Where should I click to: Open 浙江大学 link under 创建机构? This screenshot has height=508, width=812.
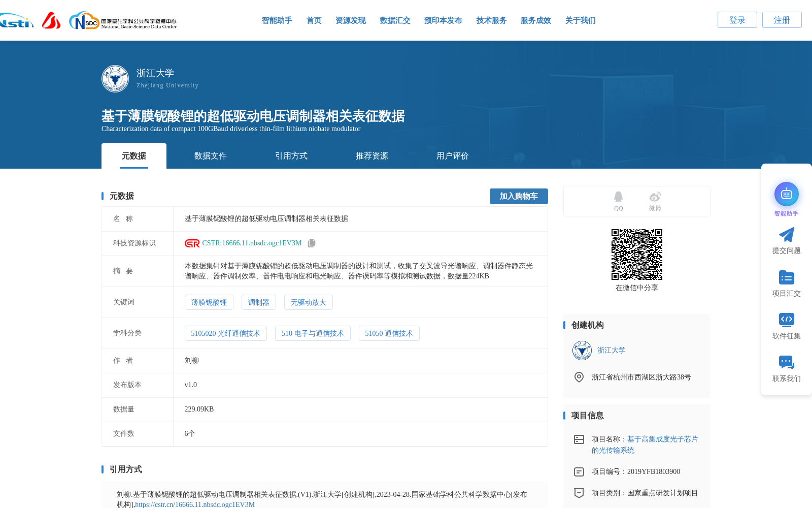pos(612,351)
